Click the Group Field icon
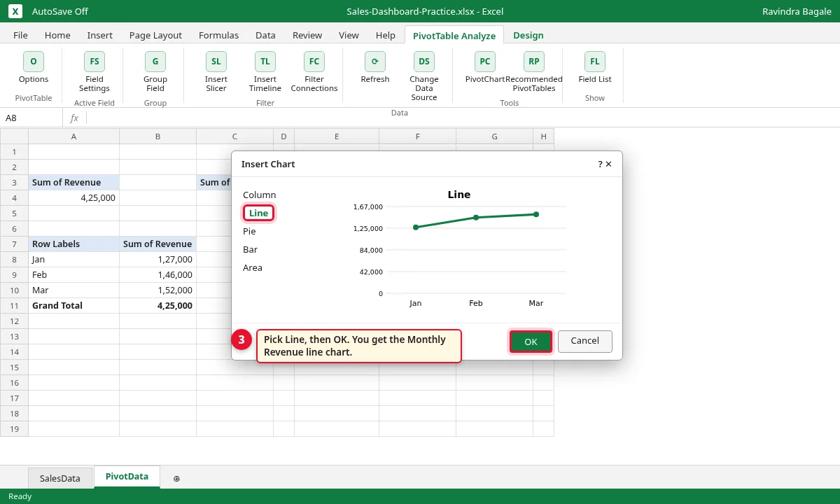This screenshot has height=504, width=840. point(155,62)
